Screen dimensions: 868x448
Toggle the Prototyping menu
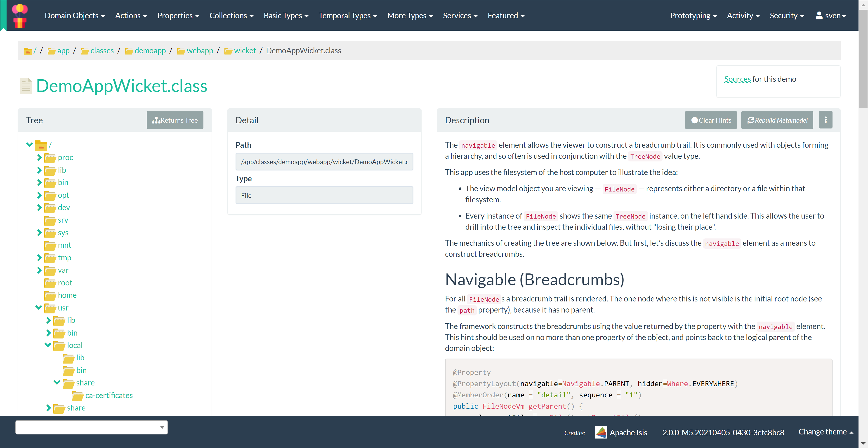pyautogui.click(x=692, y=15)
